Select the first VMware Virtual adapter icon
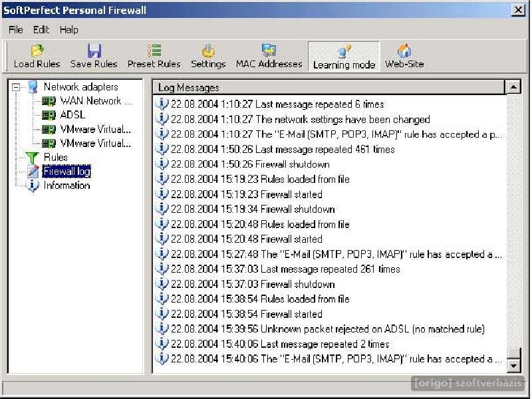532x399 pixels. 49,129
